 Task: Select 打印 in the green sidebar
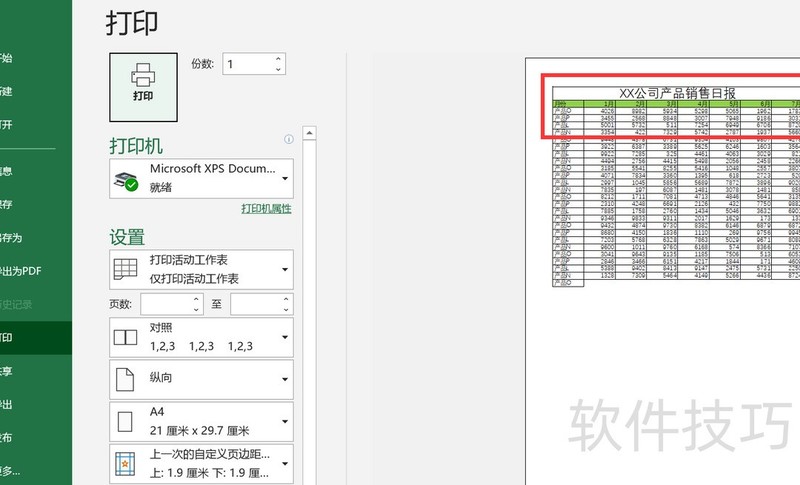coord(36,338)
